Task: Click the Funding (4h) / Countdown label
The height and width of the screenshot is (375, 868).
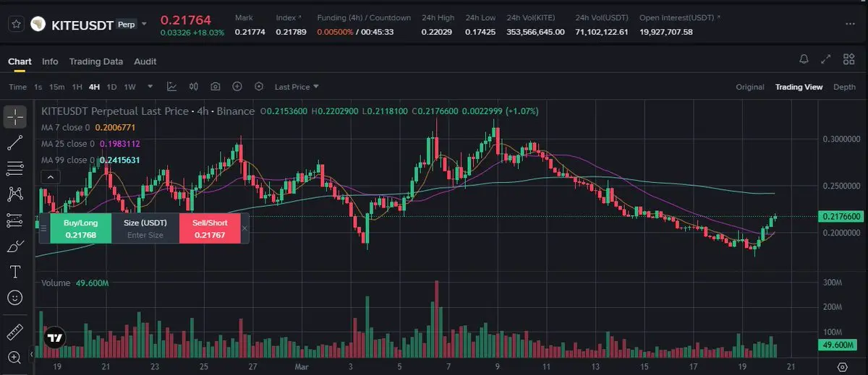Action: [x=364, y=17]
